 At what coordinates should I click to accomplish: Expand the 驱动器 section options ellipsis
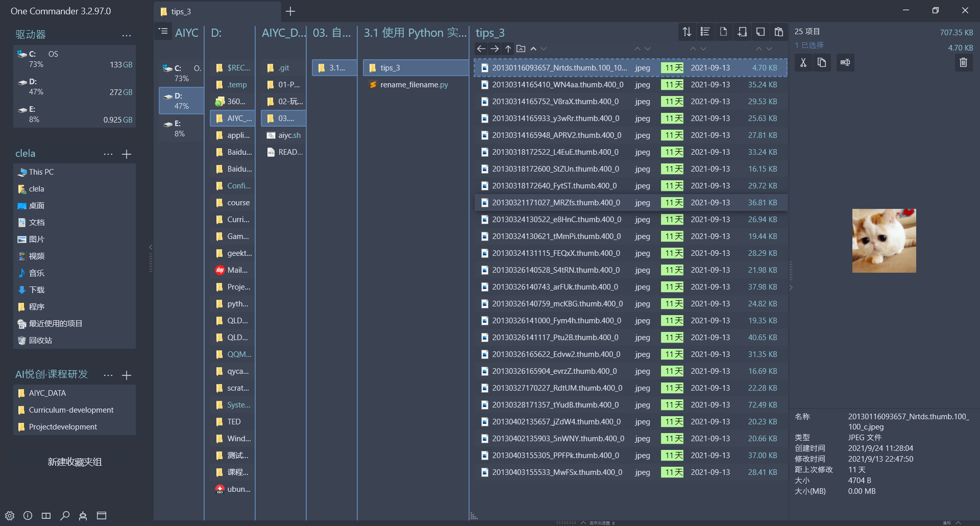pos(127,35)
